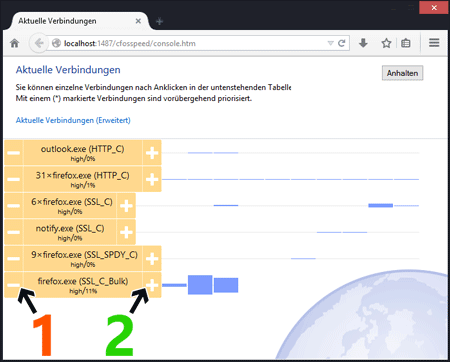Click plus on 31×firefox.exe (HTTP_C) row
This screenshot has width=450, height=362.
(x=152, y=179)
